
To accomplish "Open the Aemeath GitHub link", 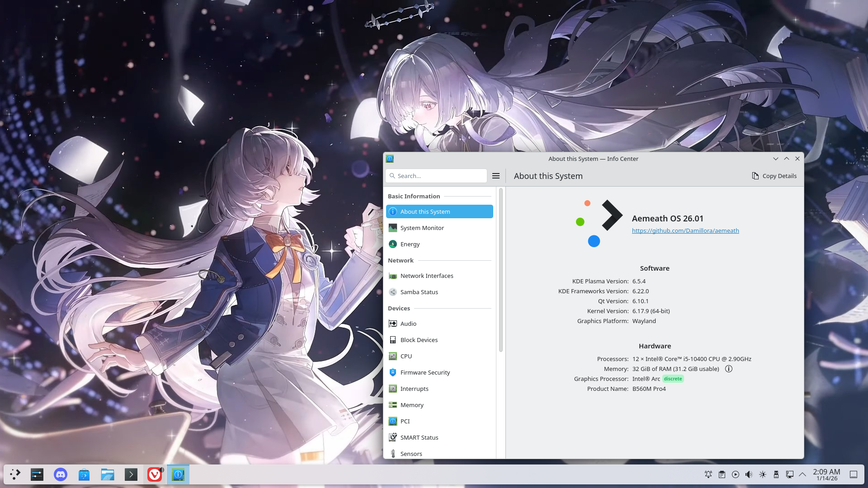I will coord(685,230).
